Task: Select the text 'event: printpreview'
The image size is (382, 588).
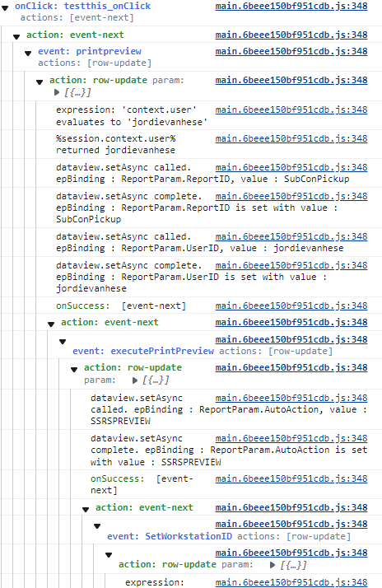Action: pos(90,51)
